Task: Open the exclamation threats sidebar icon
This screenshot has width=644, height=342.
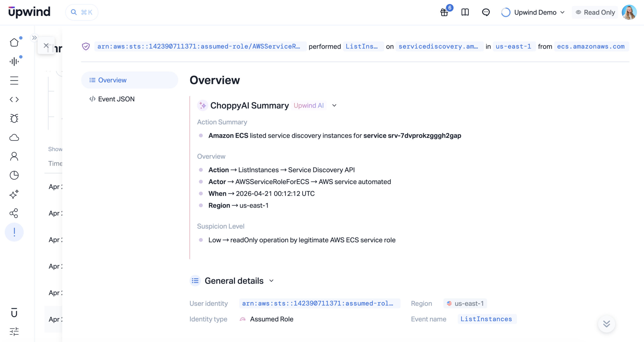Action: (14, 232)
